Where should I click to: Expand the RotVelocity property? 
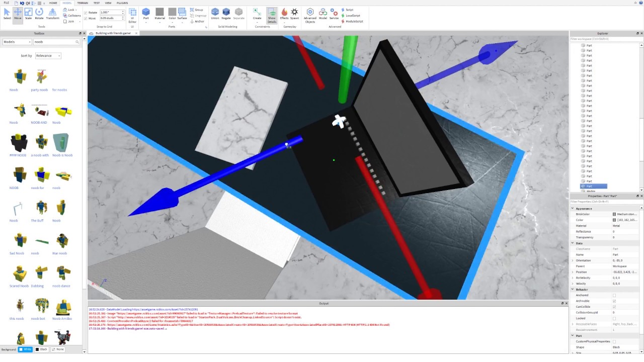[x=573, y=278]
